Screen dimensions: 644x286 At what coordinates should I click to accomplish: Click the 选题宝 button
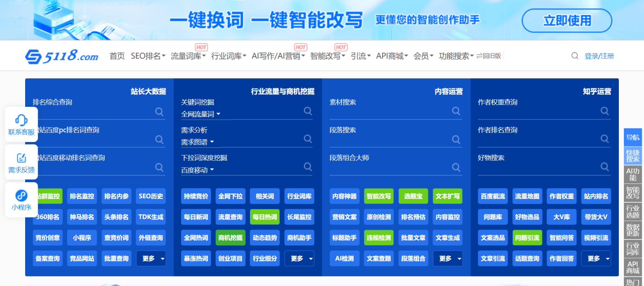pyautogui.click(x=413, y=196)
